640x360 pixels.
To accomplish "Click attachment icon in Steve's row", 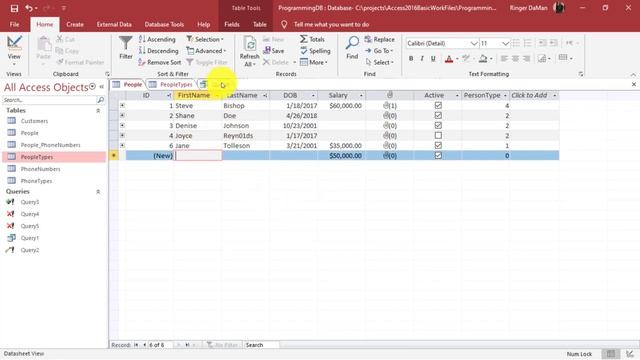I will click(x=390, y=105).
